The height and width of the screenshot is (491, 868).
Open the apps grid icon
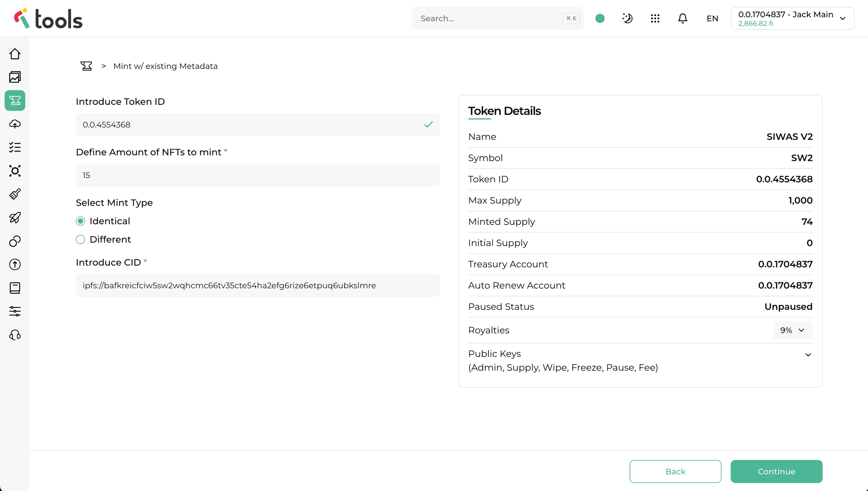tap(655, 18)
